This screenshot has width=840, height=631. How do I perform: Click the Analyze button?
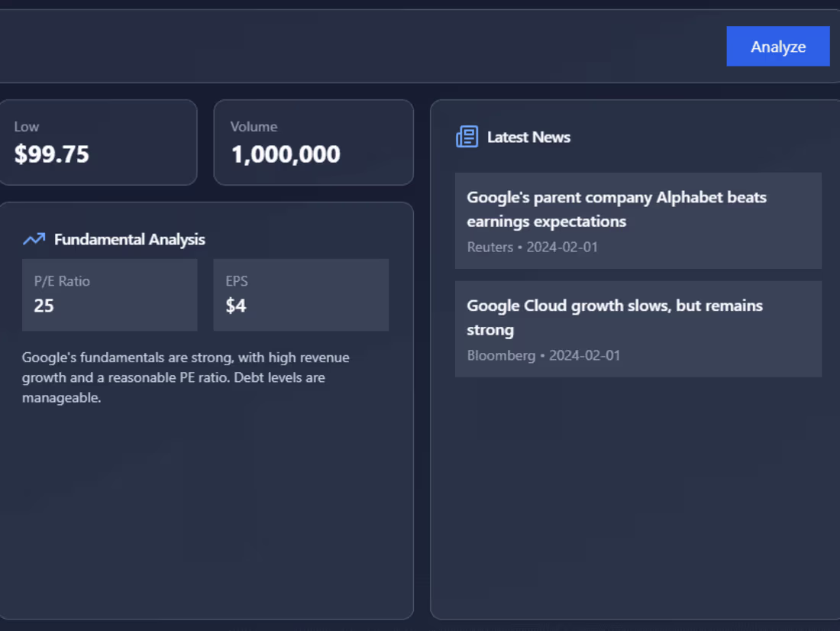(x=778, y=46)
